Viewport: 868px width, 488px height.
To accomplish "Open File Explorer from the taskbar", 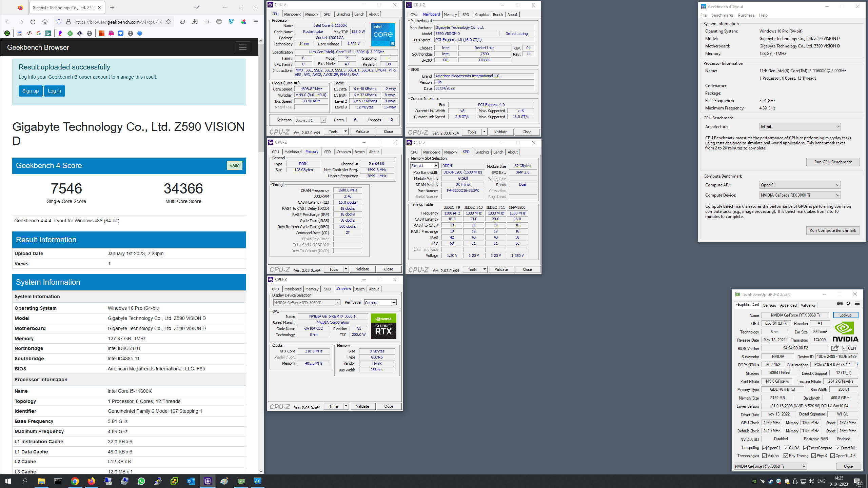I will (x=41, y=481).
